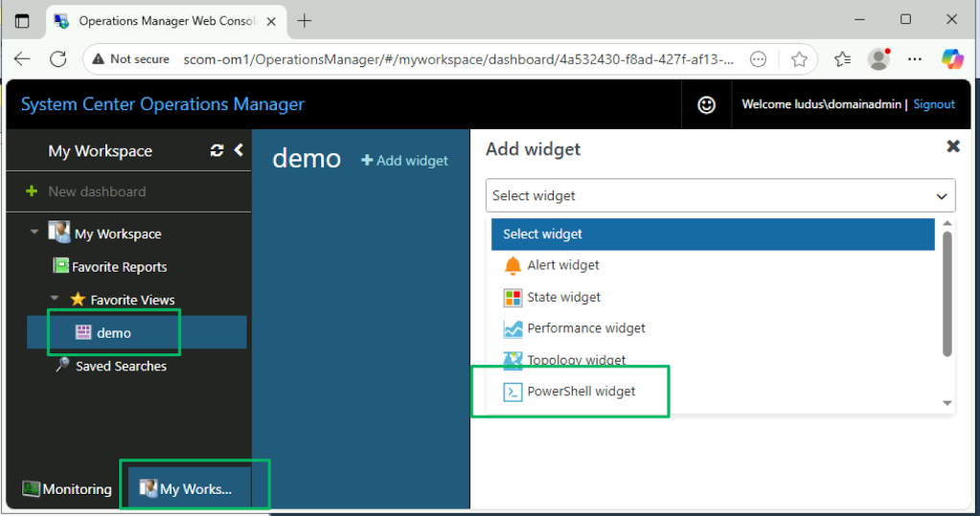This screenshot has width=980, height=516.
Task: Click the refresh icon beside My Workspace
Action: [217, 150]
